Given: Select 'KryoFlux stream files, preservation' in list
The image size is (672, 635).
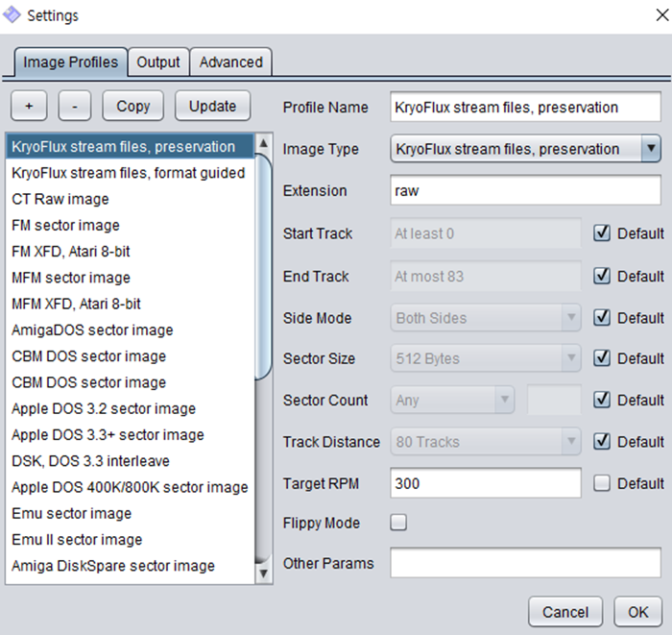Looking at the screenshot, I should pyautogui.click(x=130, y=147).
